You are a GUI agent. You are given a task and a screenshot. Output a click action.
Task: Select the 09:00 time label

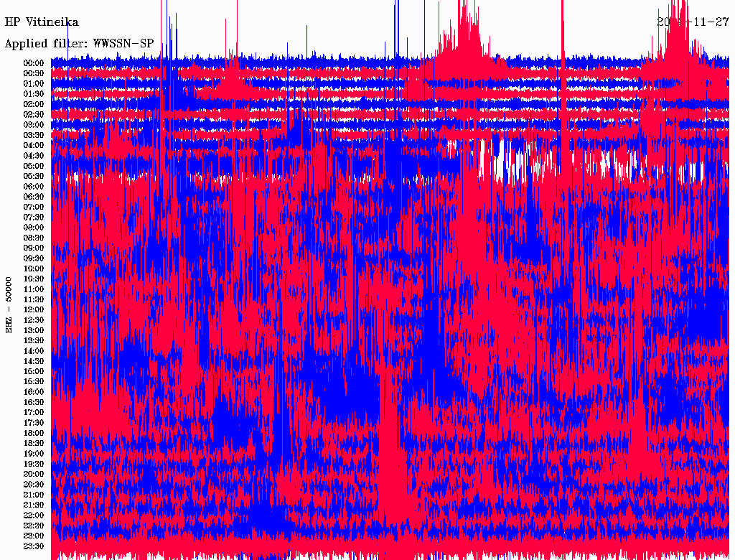(34, 248)
